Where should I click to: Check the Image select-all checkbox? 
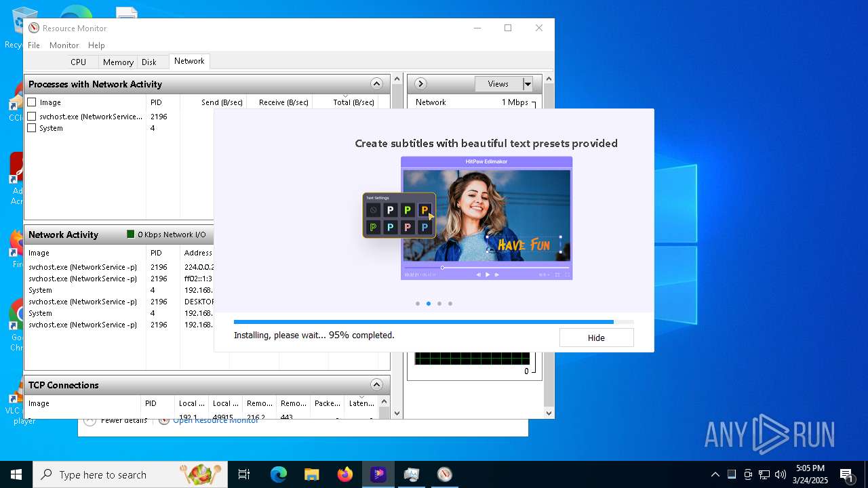[32, 102]
